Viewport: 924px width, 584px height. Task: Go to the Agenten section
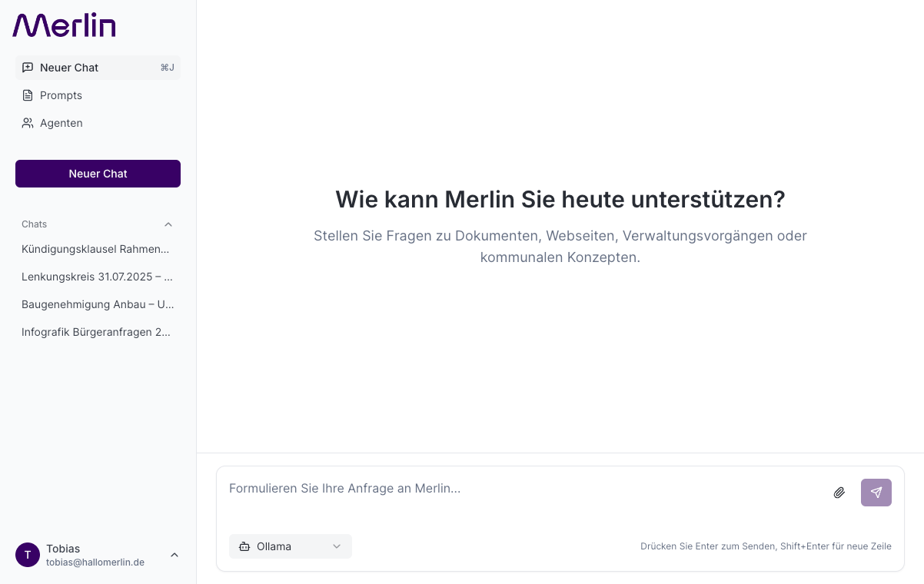98,123
